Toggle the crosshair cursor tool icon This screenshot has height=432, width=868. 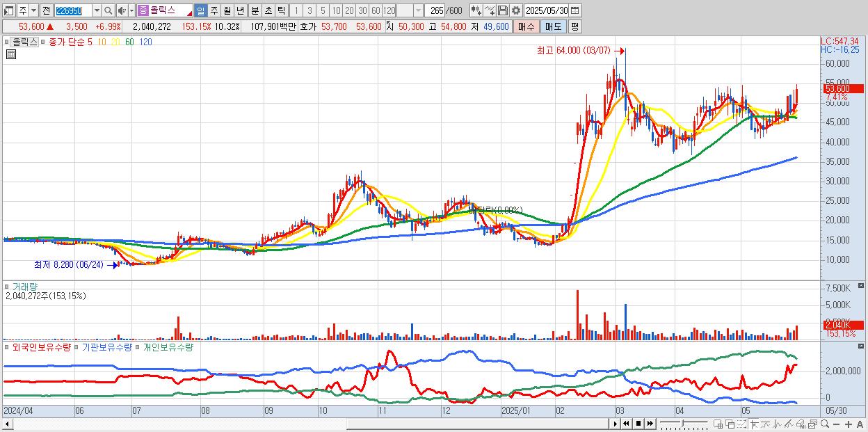pos(754,424)
